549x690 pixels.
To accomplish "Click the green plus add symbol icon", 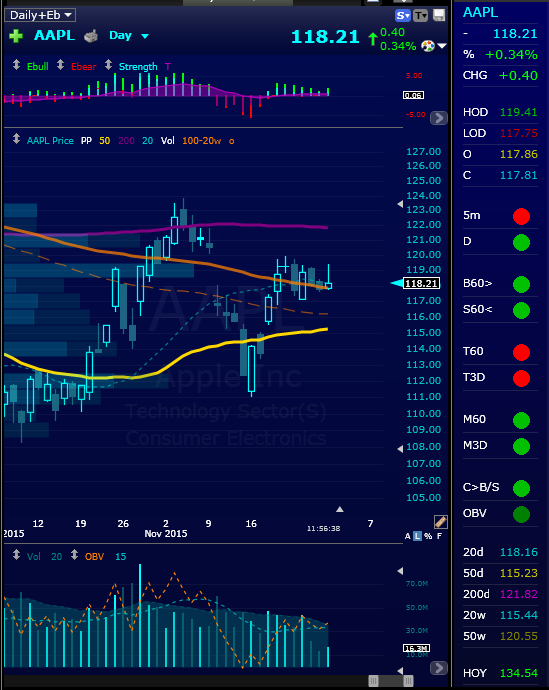I will click(16, 36).
